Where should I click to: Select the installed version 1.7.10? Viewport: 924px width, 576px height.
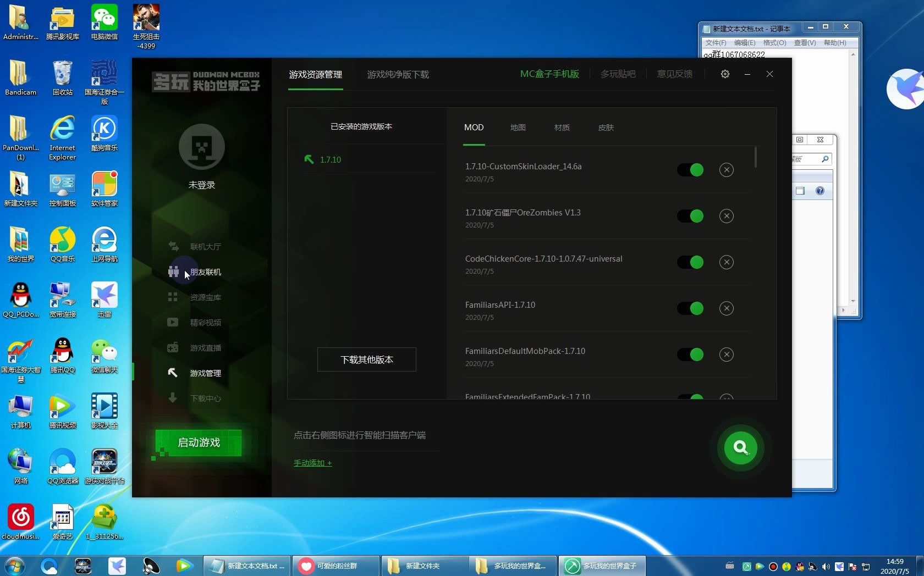[330, 159]
